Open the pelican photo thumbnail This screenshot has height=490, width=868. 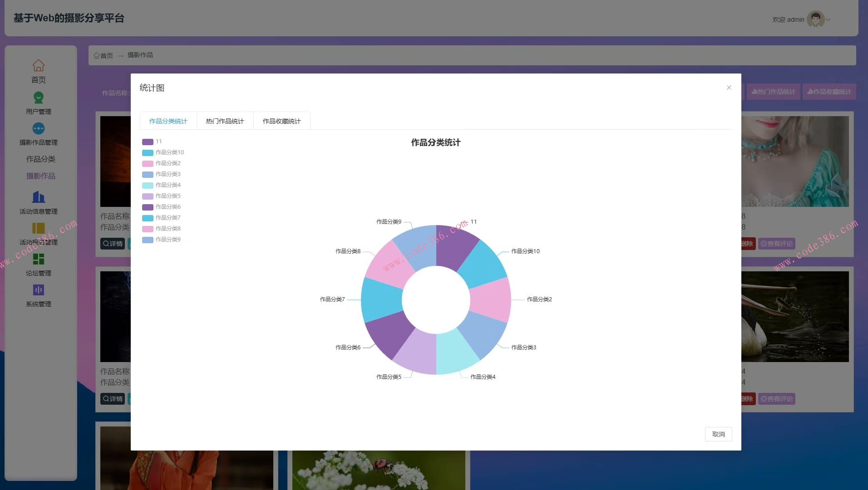click(795, 317)
